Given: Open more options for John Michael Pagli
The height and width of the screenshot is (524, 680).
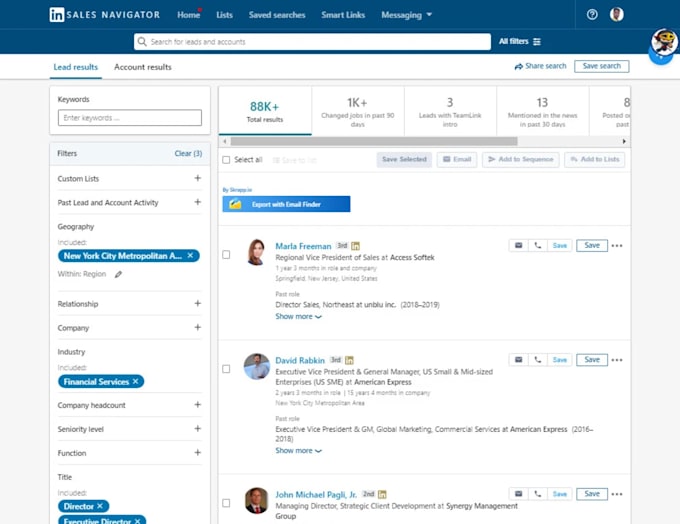Looking at the screenshot, I should coord(617,494).
